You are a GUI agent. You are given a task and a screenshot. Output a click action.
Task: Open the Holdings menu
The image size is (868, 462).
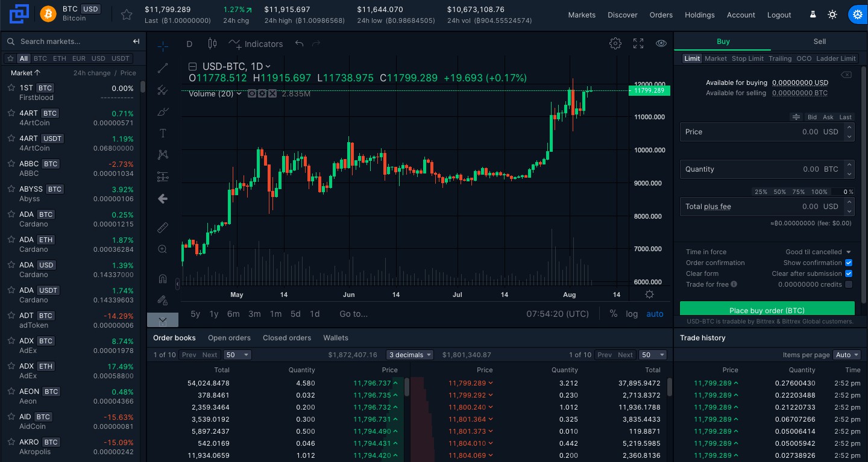[700, 14]
